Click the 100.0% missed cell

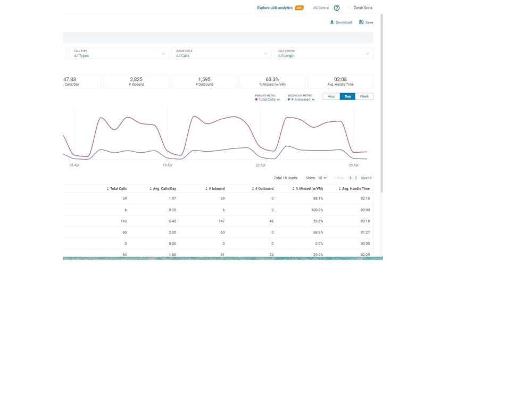pos(317,210)
